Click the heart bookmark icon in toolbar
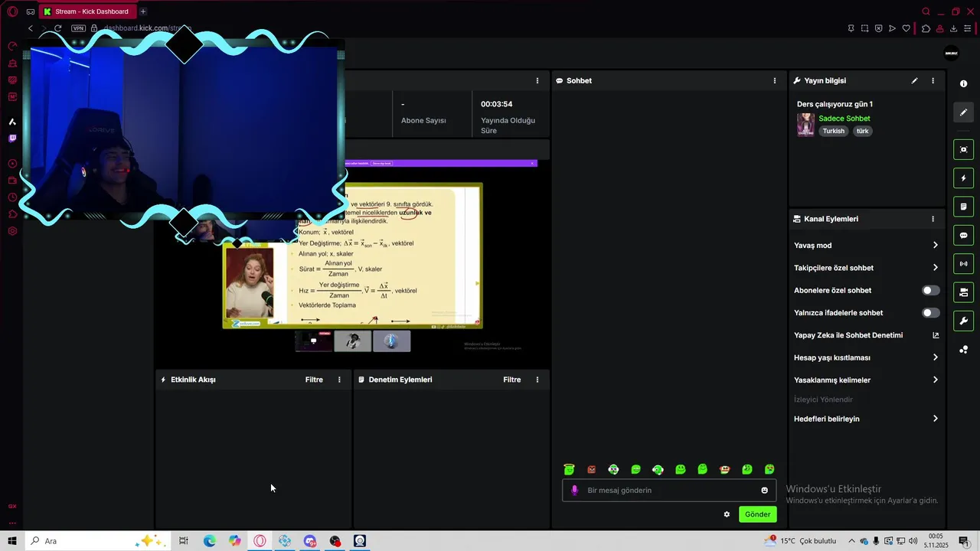980x551 pixels. click(906, 28)
